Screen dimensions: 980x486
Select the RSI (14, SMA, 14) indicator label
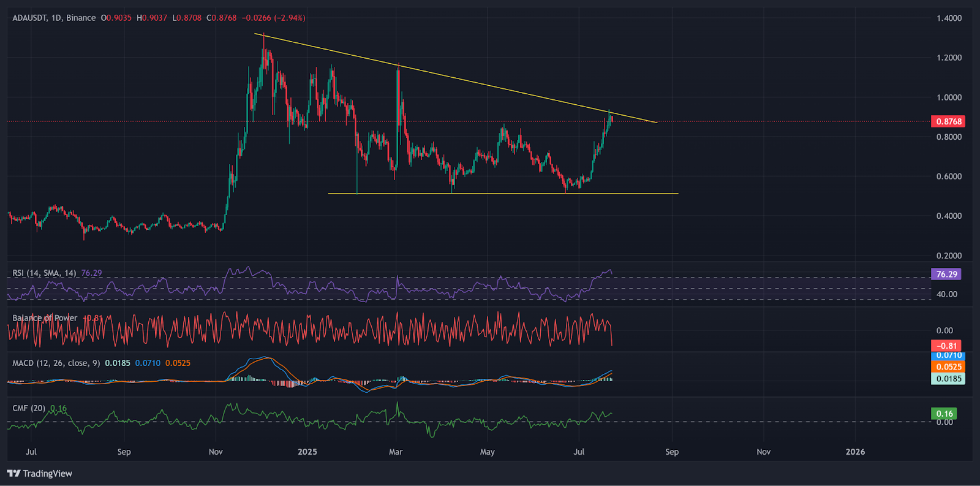click(44, 273)
